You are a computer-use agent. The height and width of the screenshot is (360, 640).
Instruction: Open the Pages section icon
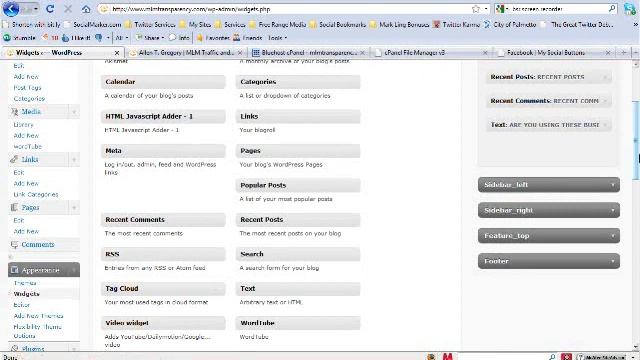pyautogui.click(x=14, y=207)
